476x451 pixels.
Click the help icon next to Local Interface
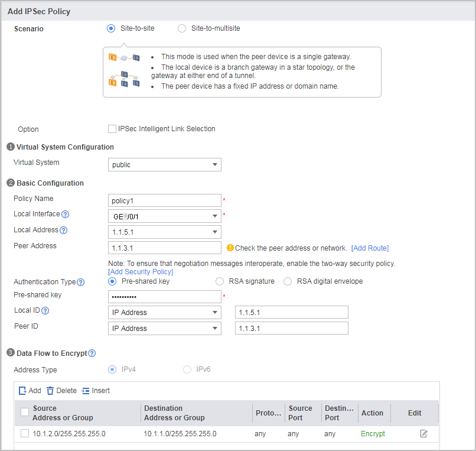(66, 214)
